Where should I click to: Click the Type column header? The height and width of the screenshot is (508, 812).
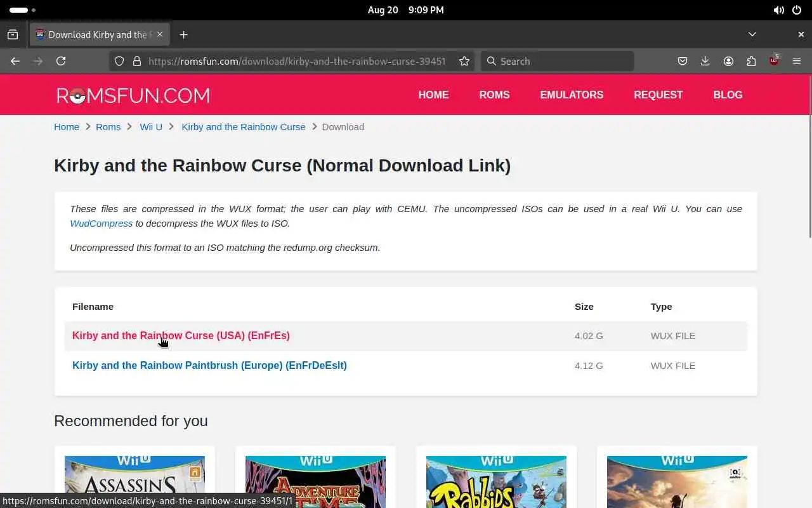(661, 306)
